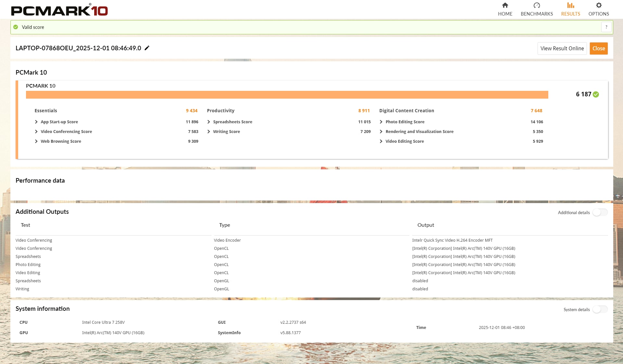Viewport: 623px width, 364px height.
Task: Expand Photo Editing Score
Action: coord(381,122)
